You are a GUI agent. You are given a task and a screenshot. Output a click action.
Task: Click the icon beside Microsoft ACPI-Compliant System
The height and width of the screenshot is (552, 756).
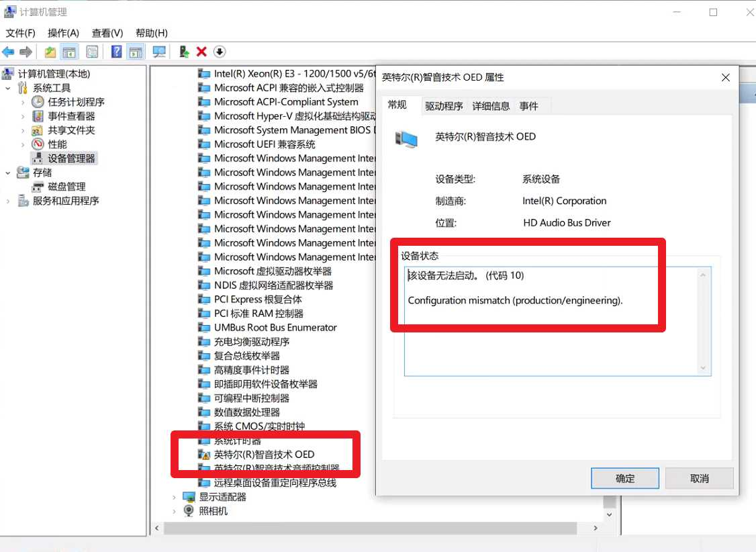[x=204, y=102]
